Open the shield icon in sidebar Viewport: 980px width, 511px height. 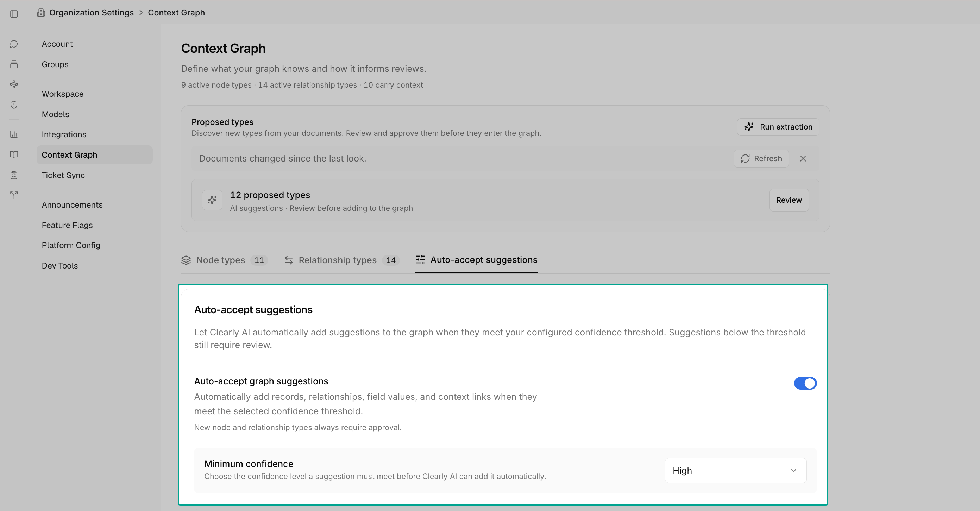14,105
